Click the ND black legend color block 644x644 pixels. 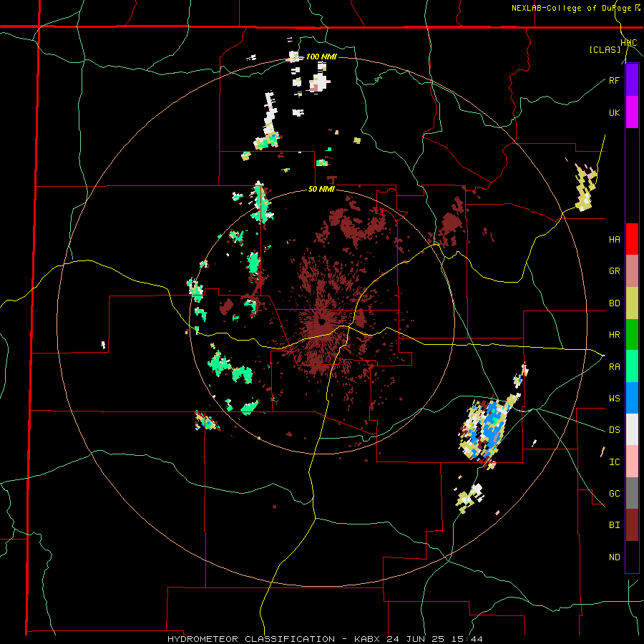point(632,557)
